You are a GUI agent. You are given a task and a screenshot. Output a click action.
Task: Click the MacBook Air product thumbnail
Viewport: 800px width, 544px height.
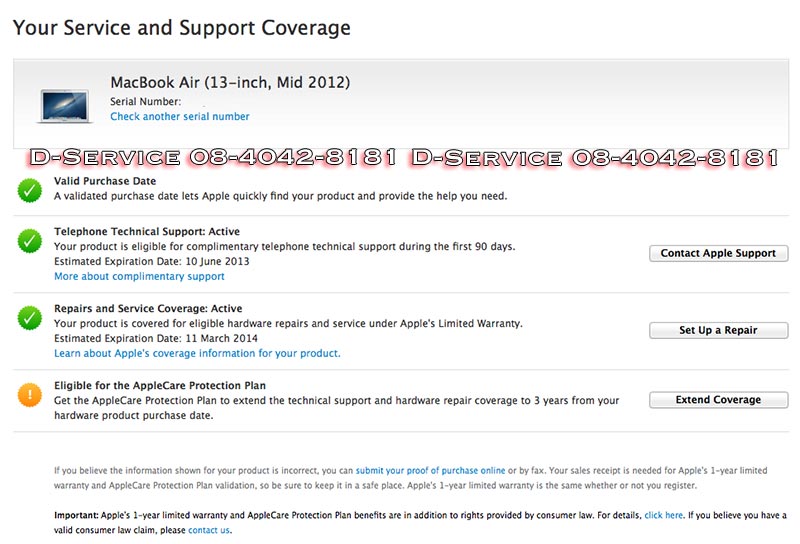(x=65, y=106)
